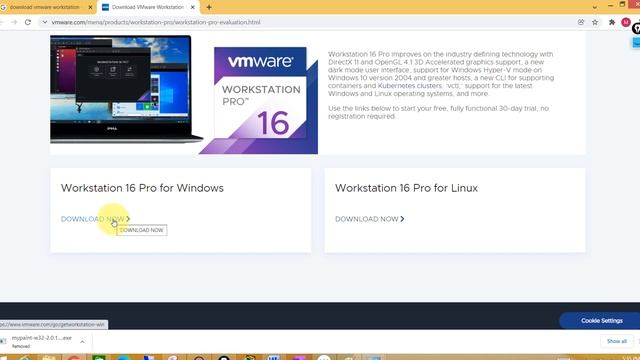Download Workstation 16 Pro for Linux

pyautogui.click(x=369, y=219)
